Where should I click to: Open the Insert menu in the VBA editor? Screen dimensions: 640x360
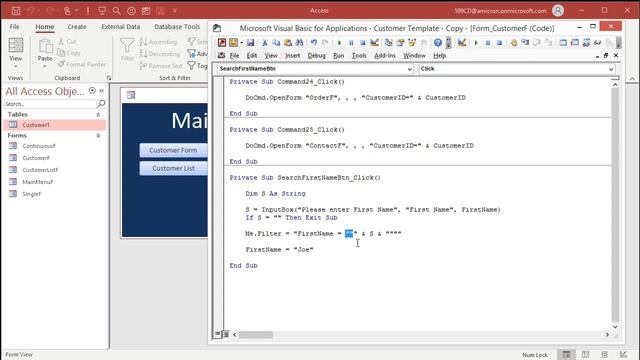pyautogui.click(x=292, y=56)
